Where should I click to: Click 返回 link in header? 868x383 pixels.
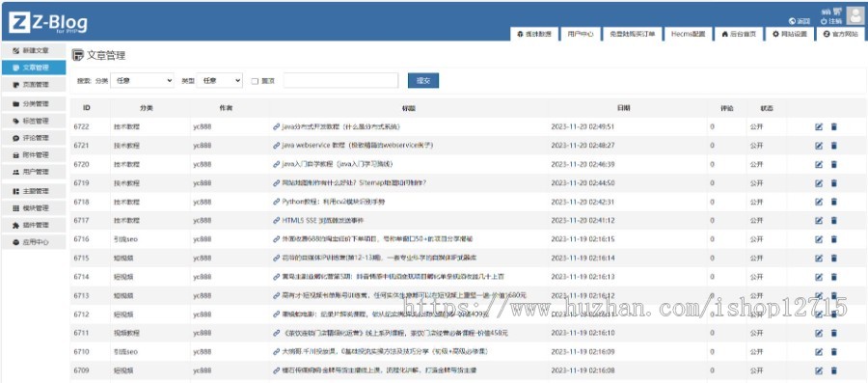pyautogui.click(x=800, y=21)
